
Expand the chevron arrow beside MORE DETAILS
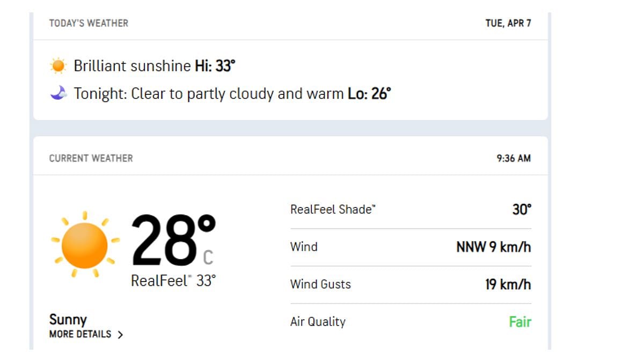click(x=120, y=335)
